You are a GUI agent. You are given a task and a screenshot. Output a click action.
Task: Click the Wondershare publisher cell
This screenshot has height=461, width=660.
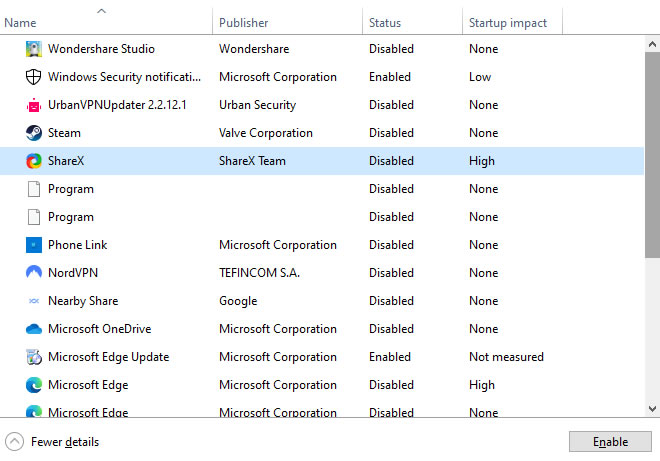[x=254, y=49]
